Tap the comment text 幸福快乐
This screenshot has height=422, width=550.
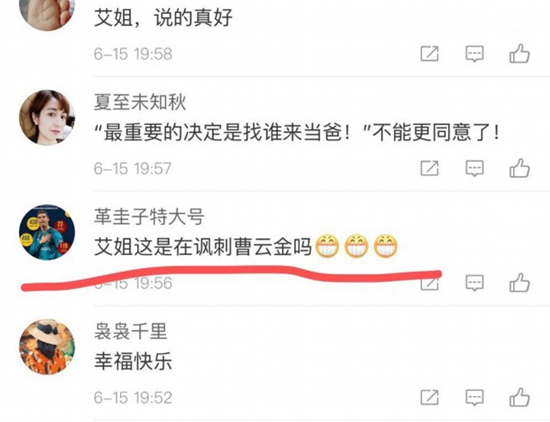click(133, 361)
